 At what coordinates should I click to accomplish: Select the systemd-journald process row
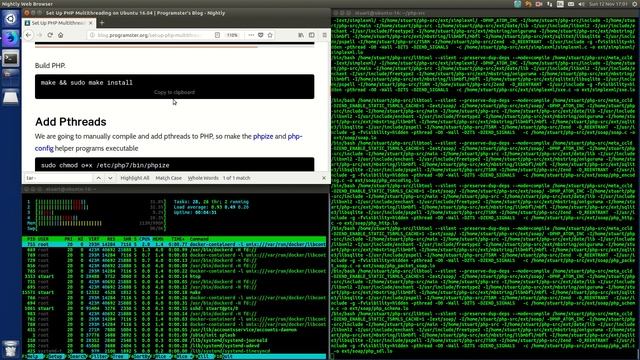pyautogui.click(x=174, y=340)
